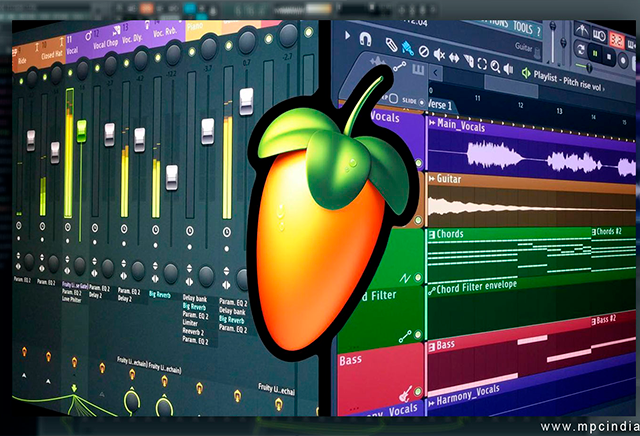Select the Slip tool with horizontal arrows
The image size is (640, 436).
tap(454, 58)
